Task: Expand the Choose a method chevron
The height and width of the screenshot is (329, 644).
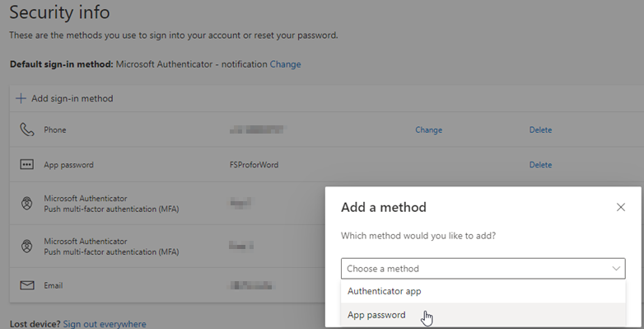Action: (x=616, y=269)
